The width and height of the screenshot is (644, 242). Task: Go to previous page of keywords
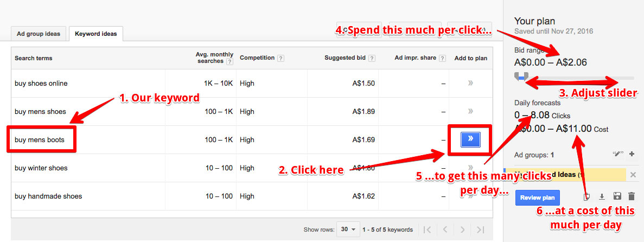point(445,230)
